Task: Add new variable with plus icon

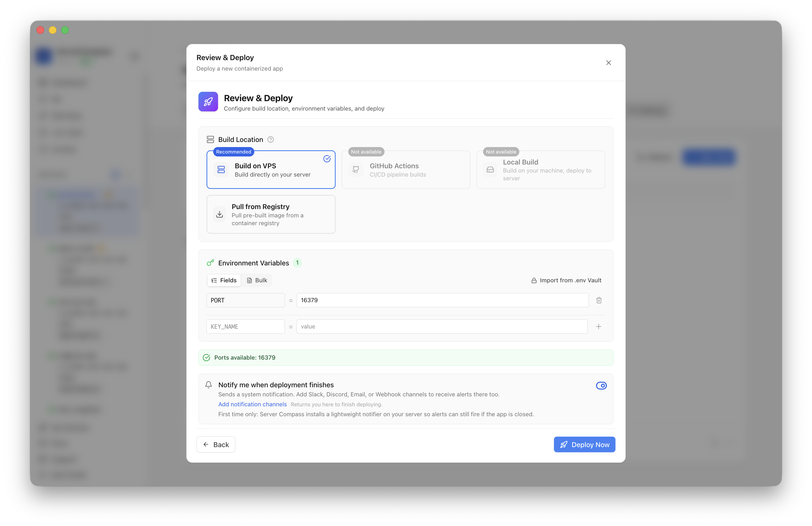Action: 599,326
